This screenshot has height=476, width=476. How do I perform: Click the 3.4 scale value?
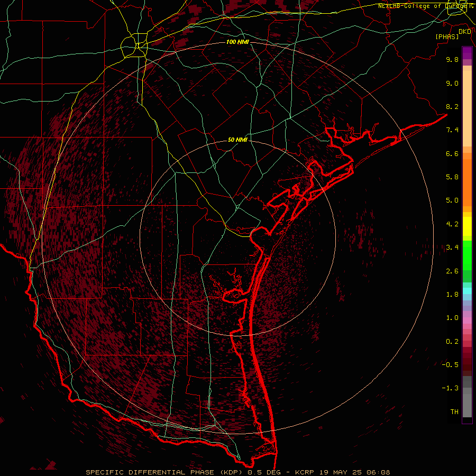pyautogui.click(x=452, y=248)
